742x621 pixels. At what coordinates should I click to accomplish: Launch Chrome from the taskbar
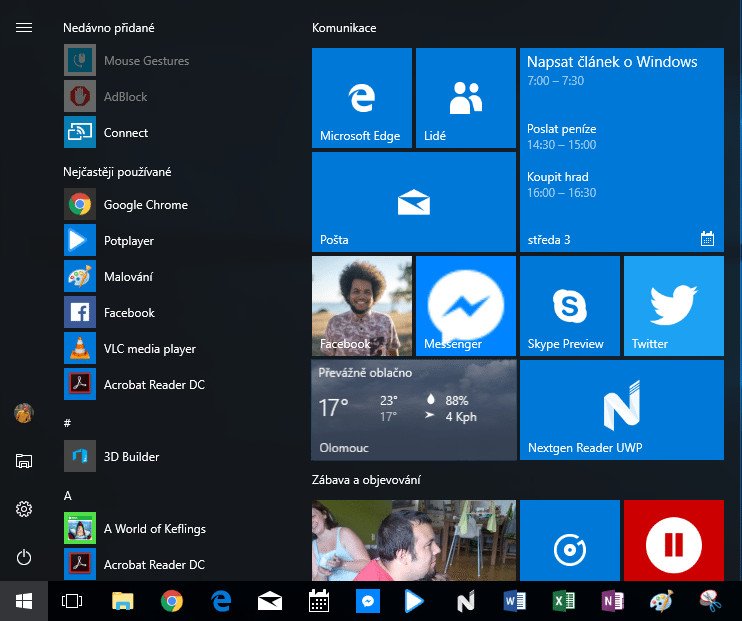click(x=172, y=601)
